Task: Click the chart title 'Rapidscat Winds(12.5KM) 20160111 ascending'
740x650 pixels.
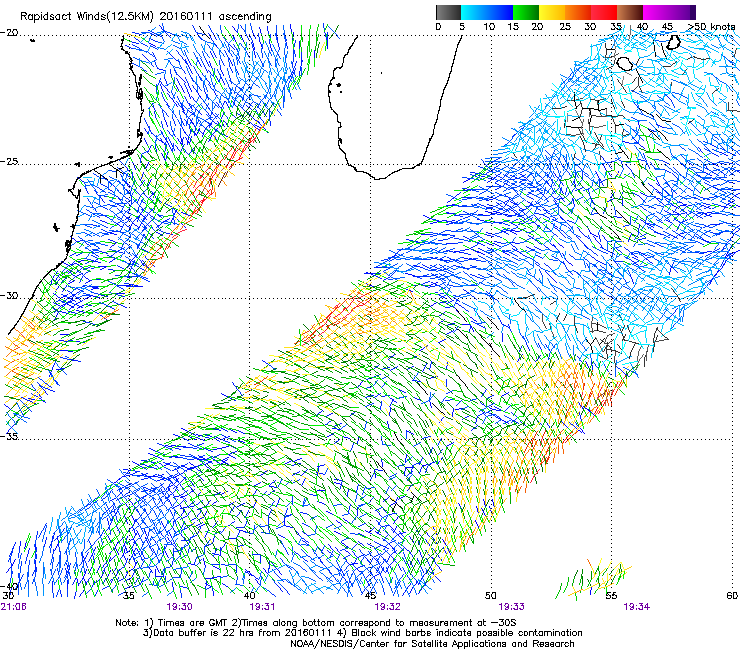Action: (145, 17)
